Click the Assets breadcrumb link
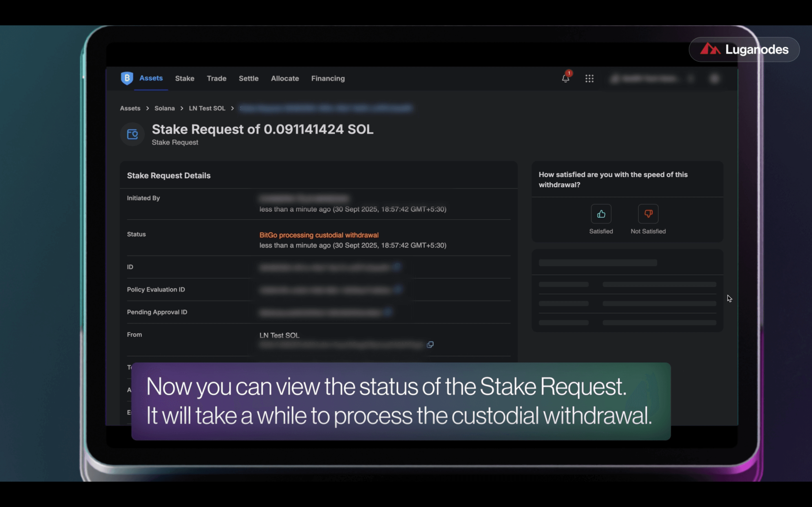Screen dimensions: 812x507 [130, 108]
